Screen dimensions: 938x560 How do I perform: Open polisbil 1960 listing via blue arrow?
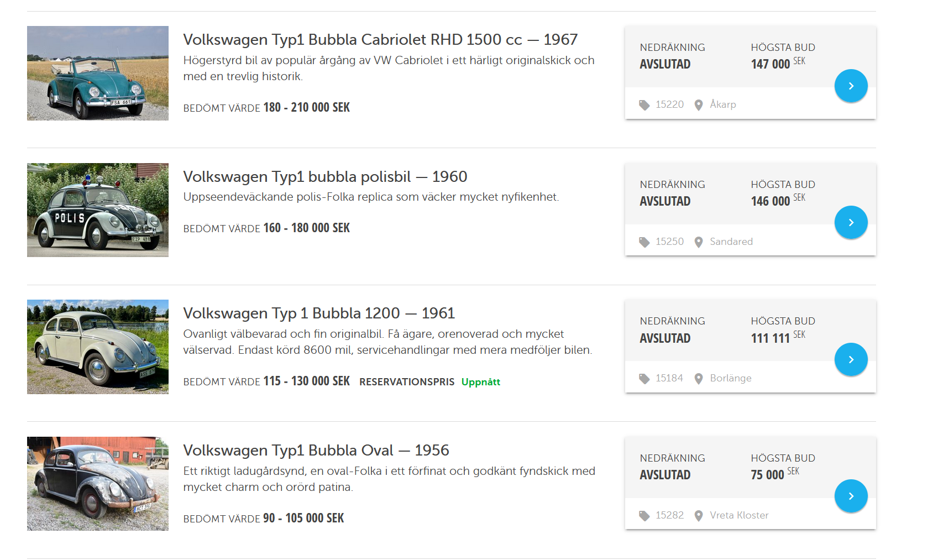coord(851,222)
